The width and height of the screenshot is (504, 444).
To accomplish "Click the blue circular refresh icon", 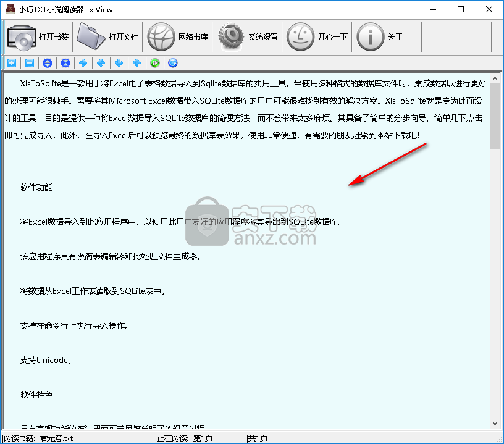I will click(x=173, y=63).
